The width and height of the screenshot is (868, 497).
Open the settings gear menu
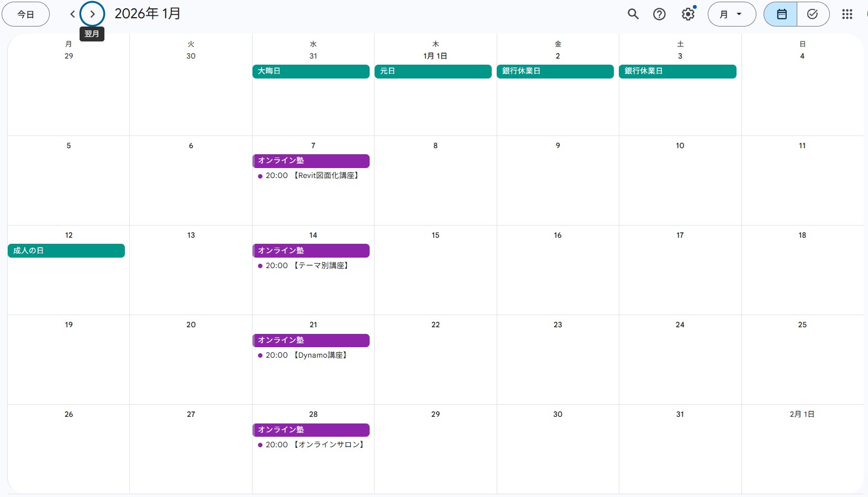[x=688, y=14]
